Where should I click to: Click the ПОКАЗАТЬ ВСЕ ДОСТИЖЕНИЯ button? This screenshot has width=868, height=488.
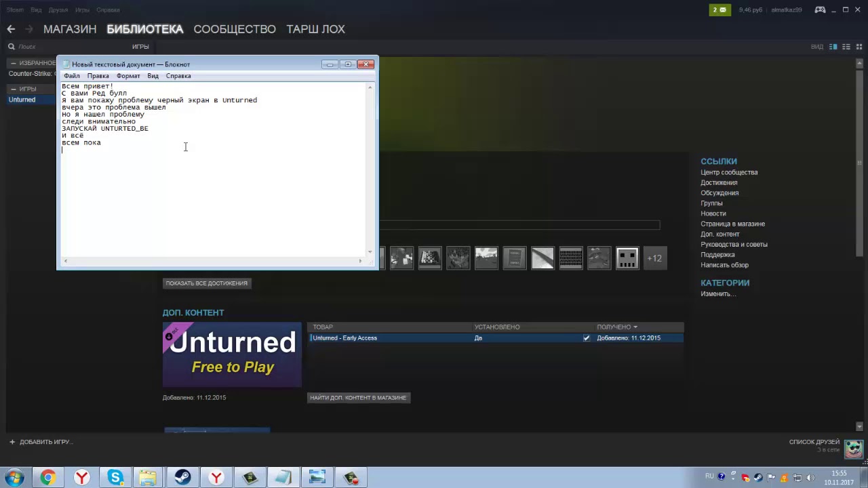point(207,283)
